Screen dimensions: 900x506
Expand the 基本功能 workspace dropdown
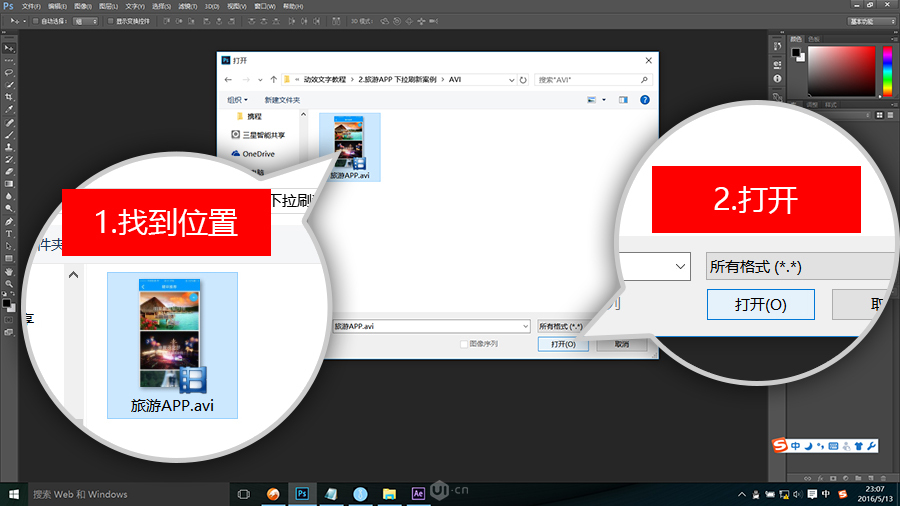(871, 20)
